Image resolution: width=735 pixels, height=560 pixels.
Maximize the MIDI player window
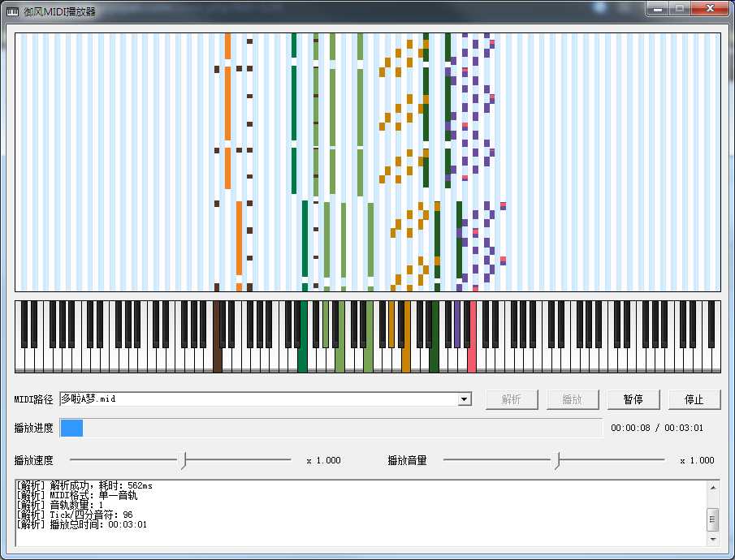click(679, 8)
